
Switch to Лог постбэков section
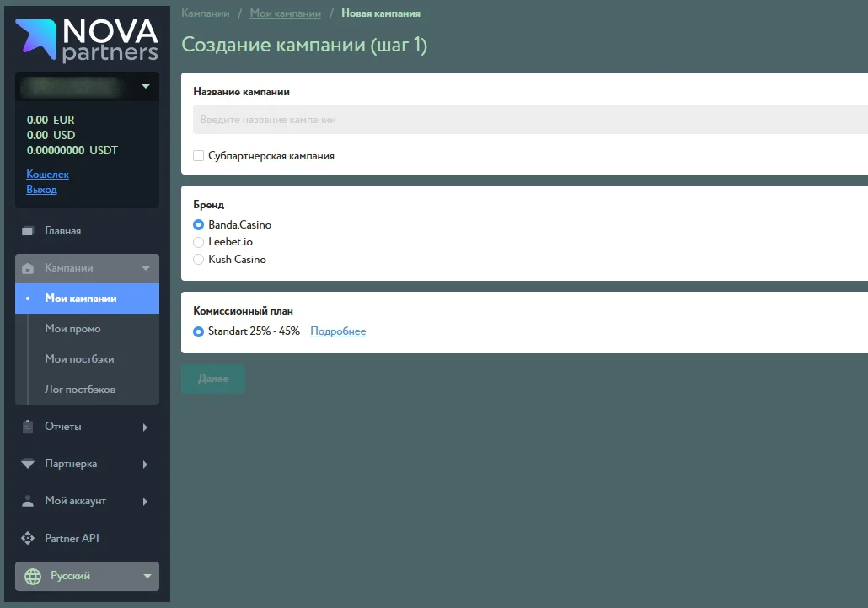(x=76, y=389)
